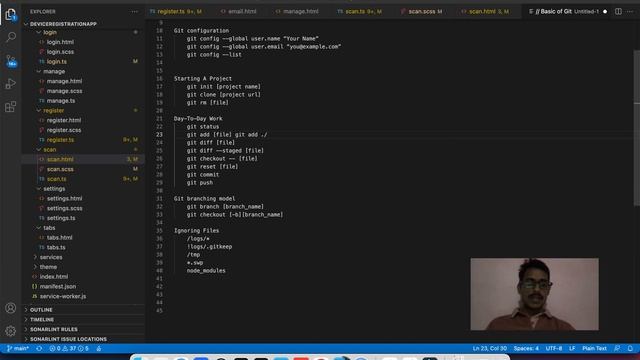
Task: Click Ln 23, Col 30 cursor position
Action: tap(489, 349)
